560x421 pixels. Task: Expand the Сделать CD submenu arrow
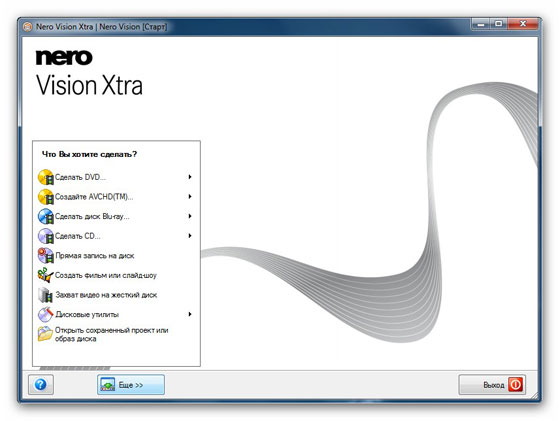[190, 236]
